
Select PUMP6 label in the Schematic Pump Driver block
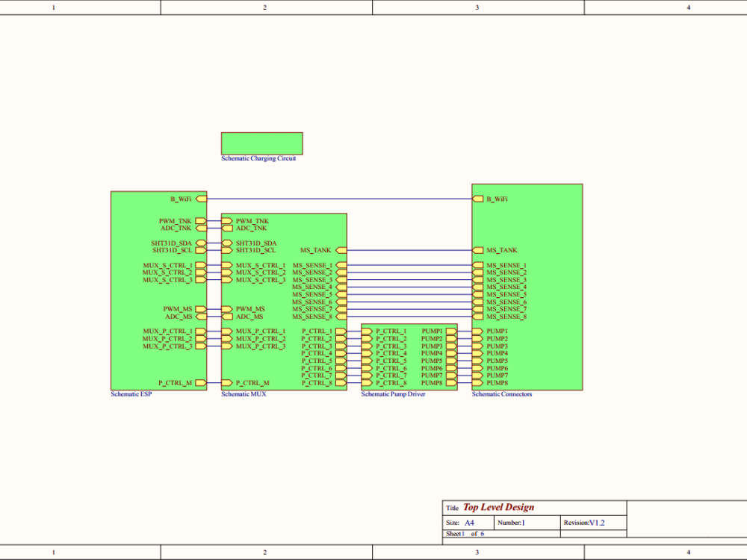[x=432, y=369]
